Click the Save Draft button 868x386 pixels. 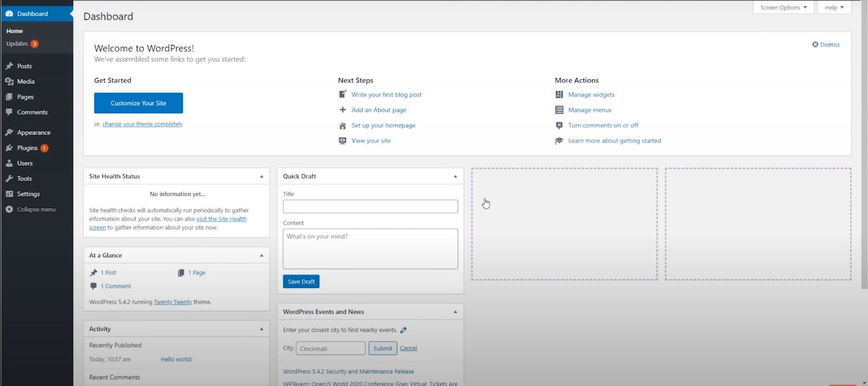pyautogui.click(x=301, y=281)
